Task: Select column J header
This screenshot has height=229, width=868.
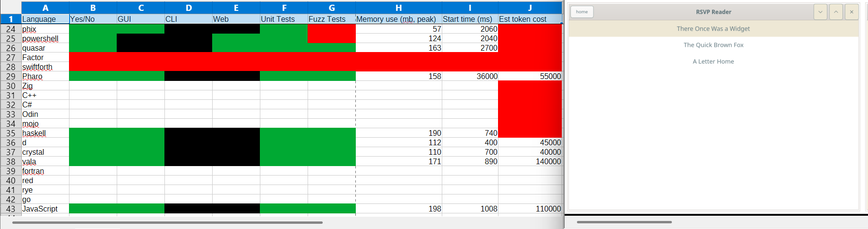Action: pyautogui.click(x=530, y=8)
